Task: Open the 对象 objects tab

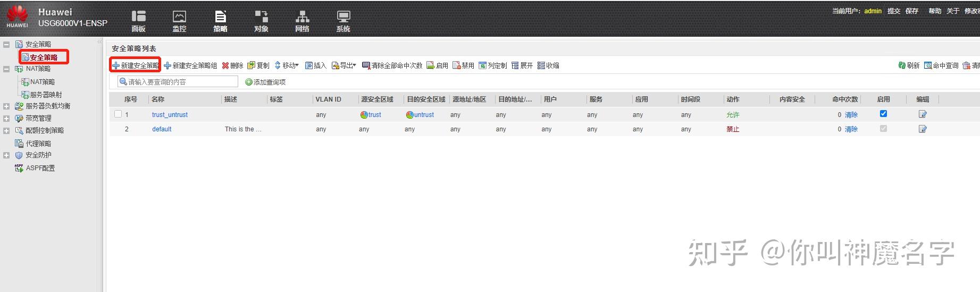Action: (x=261, y=21)
